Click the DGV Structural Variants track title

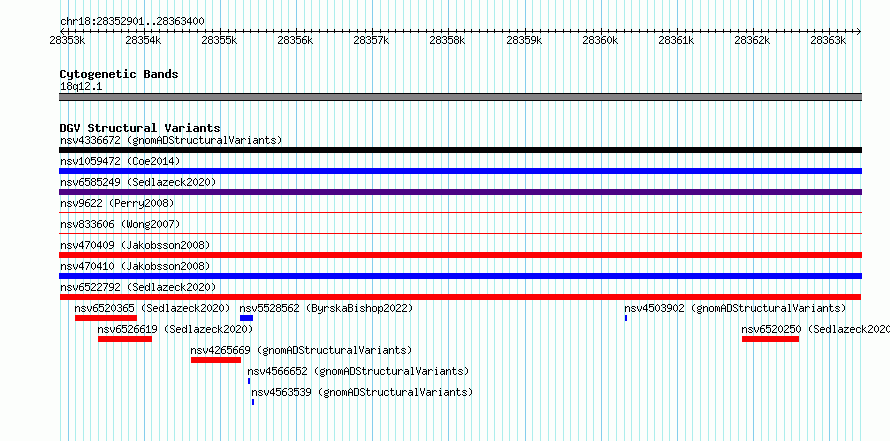pos(140,128)
